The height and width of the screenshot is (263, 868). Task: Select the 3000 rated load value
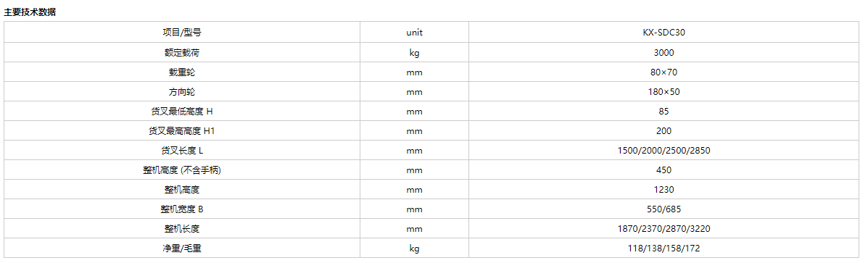tap(664, 52)
